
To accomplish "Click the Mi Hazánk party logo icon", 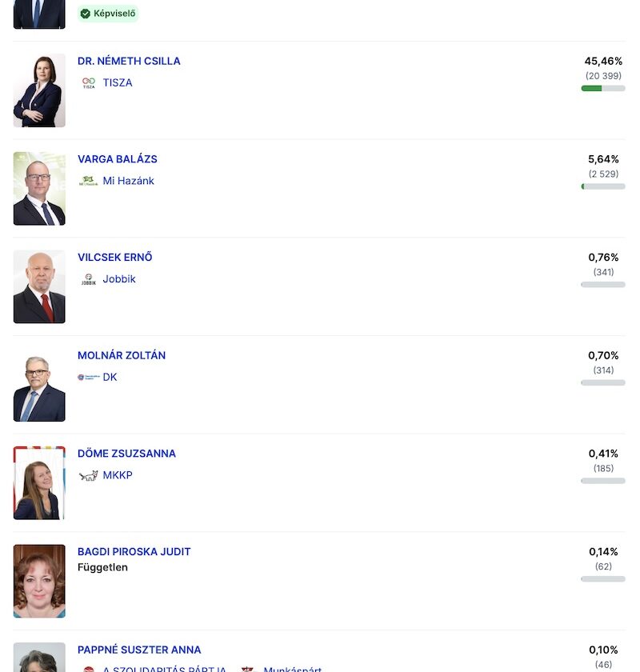I will click(x=88, y=181).
